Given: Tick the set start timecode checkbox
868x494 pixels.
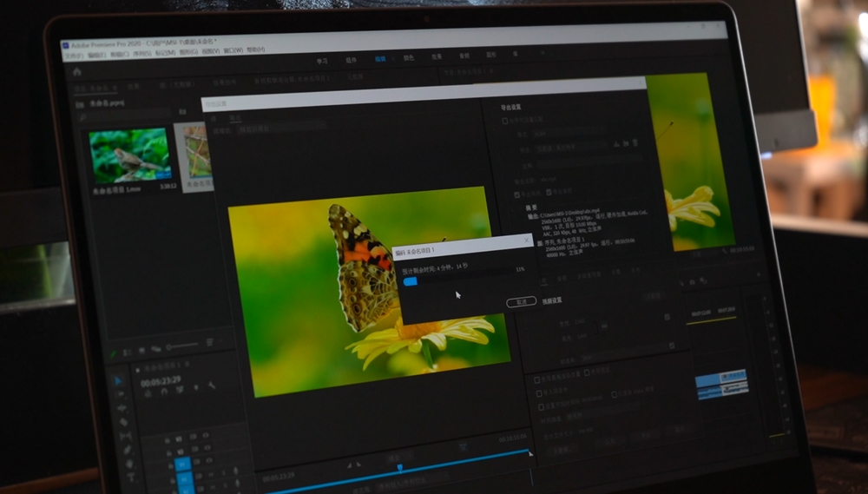Looking at the screenshot, I should point(542,407).
